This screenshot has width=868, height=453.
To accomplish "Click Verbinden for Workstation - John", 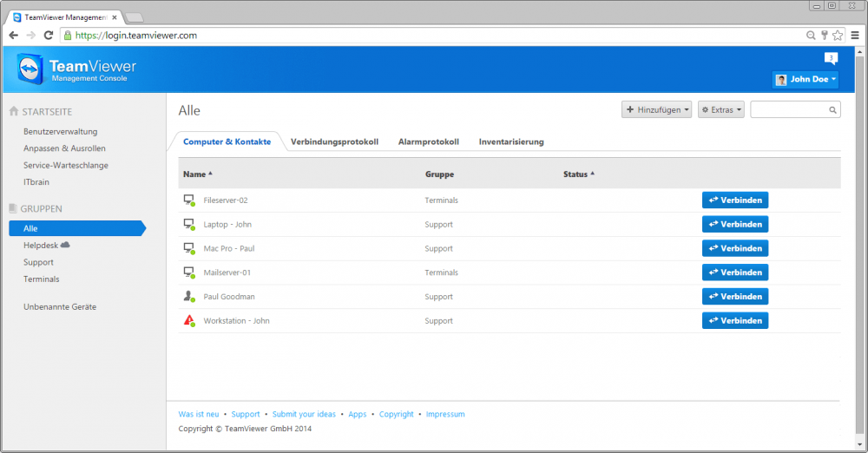I will (735, 320).
